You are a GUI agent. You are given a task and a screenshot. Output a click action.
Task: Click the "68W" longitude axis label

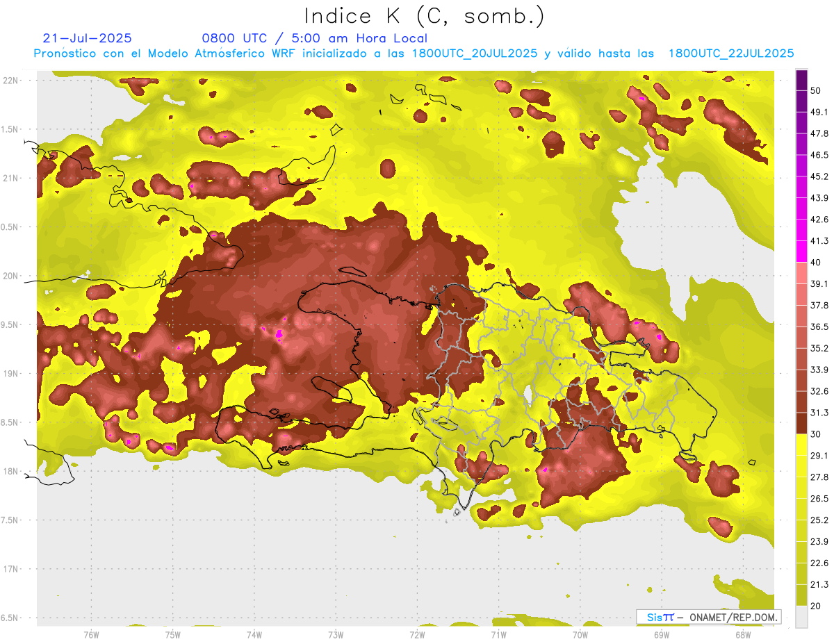coord(743,634)
